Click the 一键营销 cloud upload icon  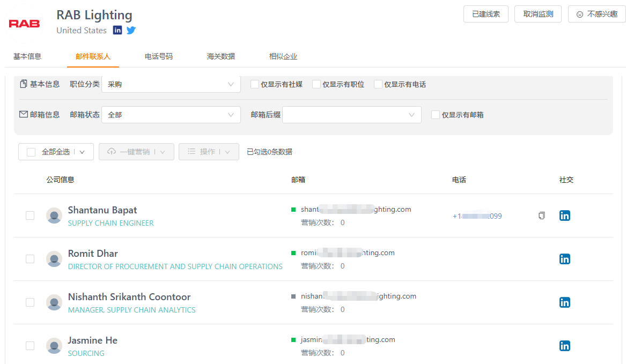112,152
